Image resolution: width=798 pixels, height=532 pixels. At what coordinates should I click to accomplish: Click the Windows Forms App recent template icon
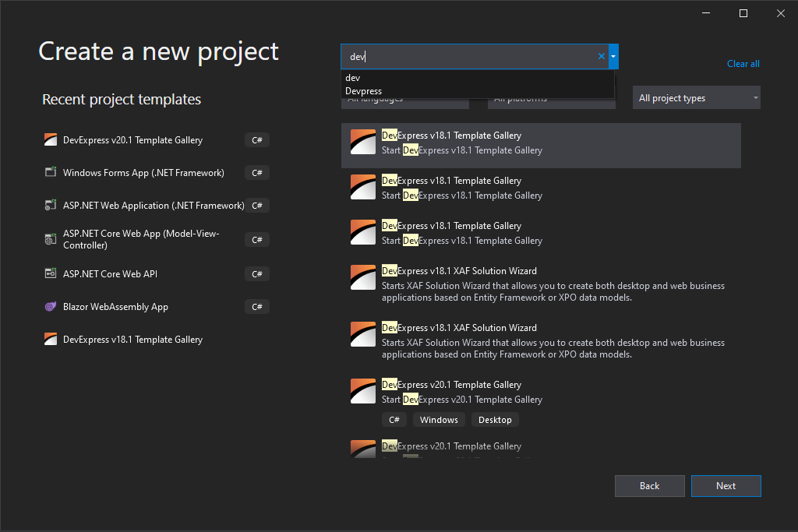(51, 172)
